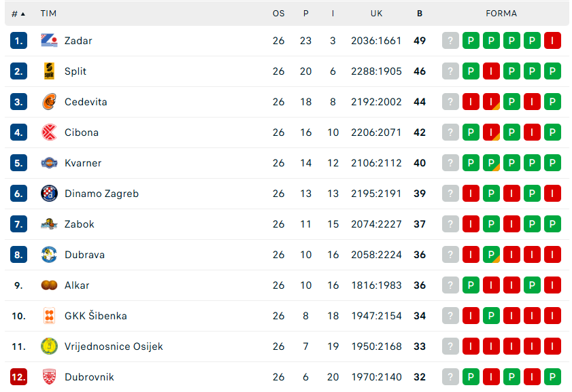Viewport: 572px width, 392px height.
Task: Click the Cibona team logo
Action: (x=49, y=132)
